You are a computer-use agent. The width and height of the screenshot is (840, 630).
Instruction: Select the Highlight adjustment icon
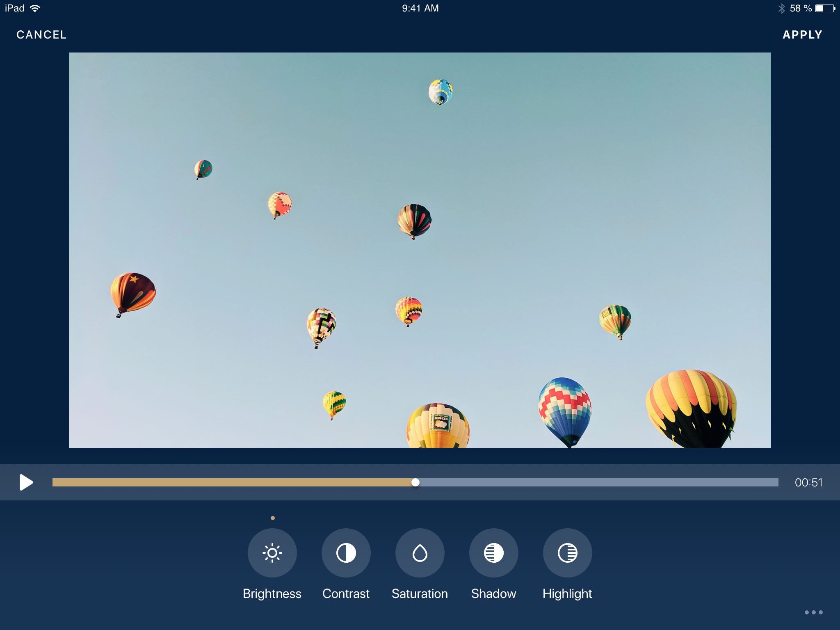(568, 553)
